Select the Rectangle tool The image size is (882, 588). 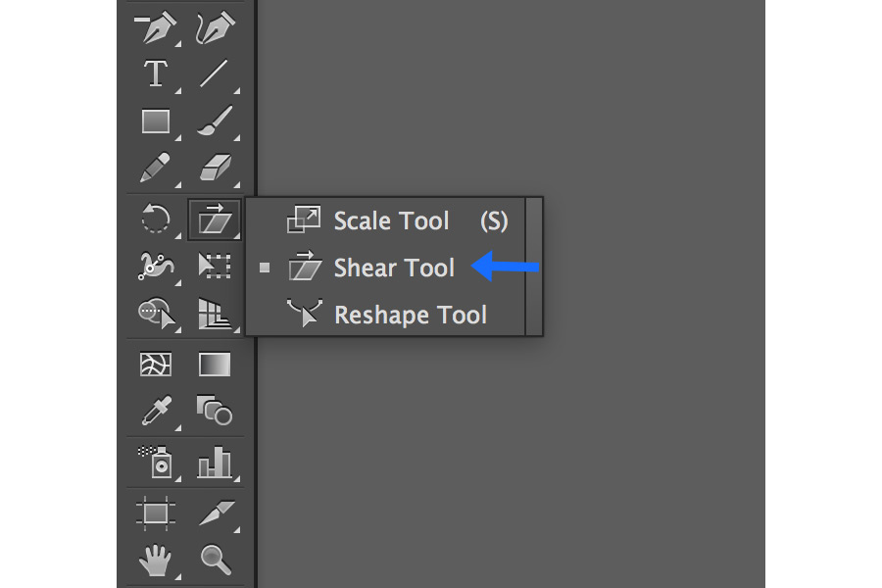click(156, 121)
